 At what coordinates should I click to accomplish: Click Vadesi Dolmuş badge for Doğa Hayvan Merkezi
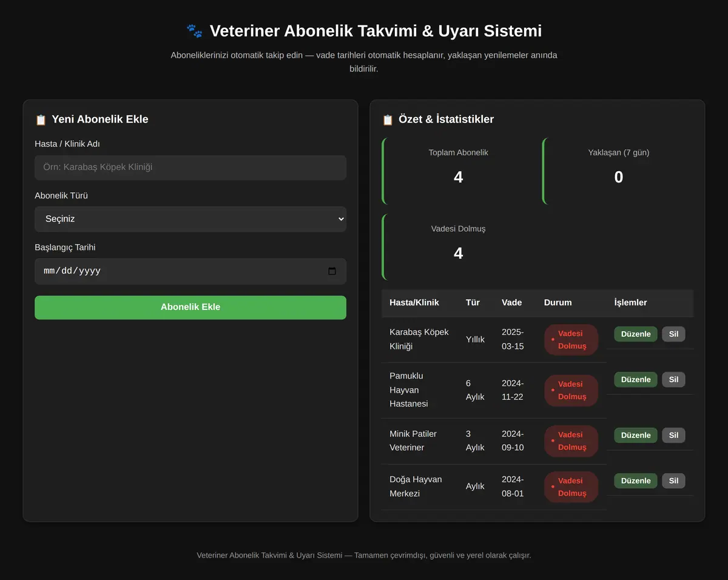pyautogui.click(x=571, y=487)
